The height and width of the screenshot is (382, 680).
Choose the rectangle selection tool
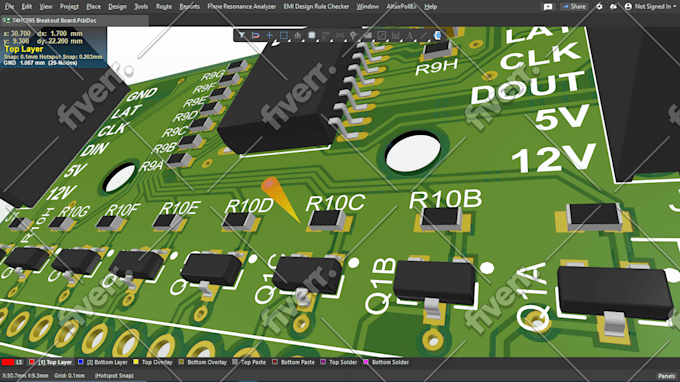[284, 36]
